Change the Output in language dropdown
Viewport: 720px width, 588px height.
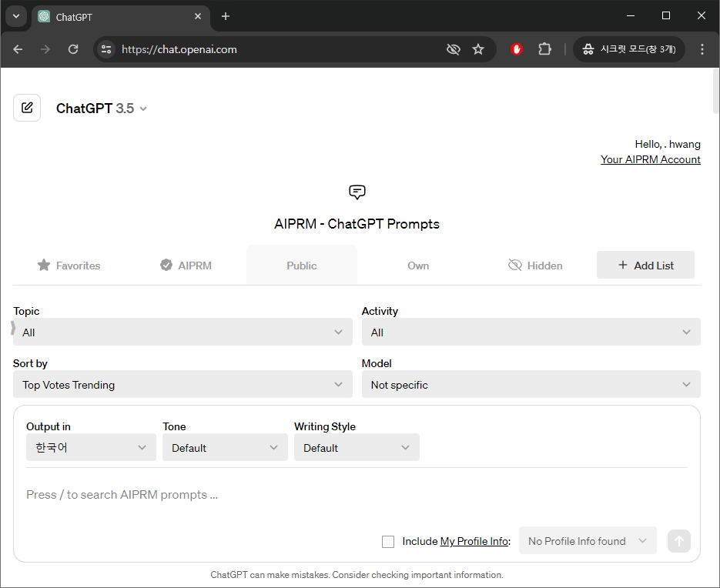coord(91,447)
